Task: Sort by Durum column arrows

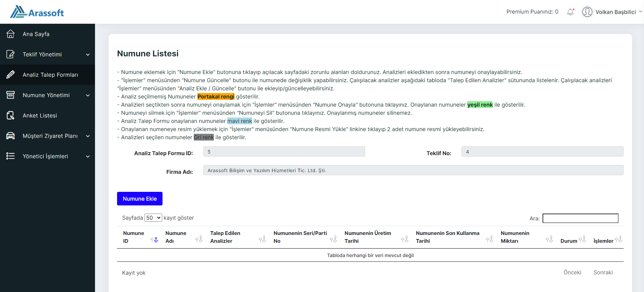Action: (582, 239)
